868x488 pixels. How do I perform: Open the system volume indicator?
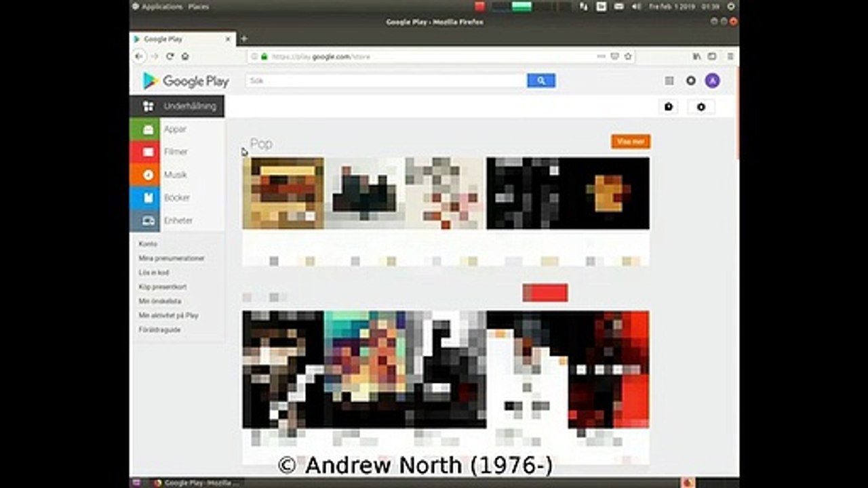click(637, 6)
